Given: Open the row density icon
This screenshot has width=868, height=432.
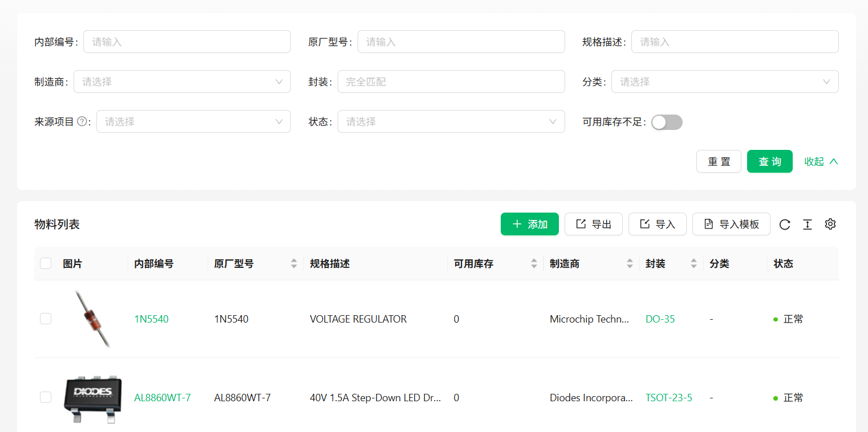Looking at the screenshot, I should point(808,225).
